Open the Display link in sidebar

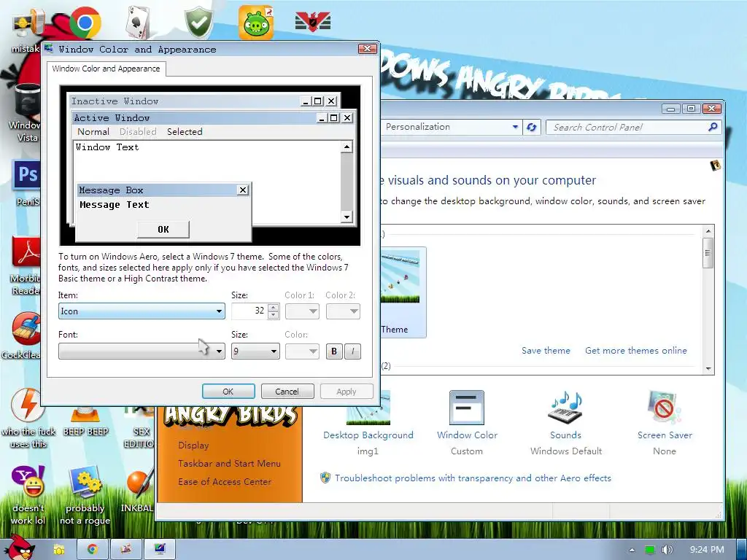coord(193,446)
